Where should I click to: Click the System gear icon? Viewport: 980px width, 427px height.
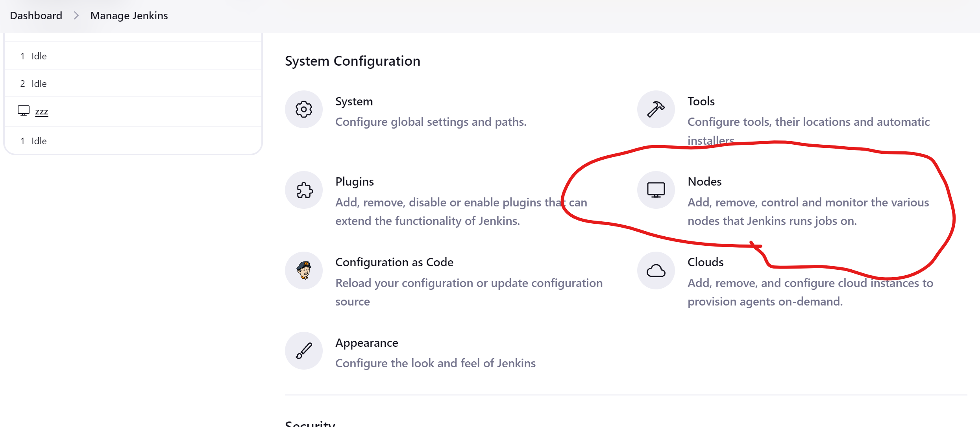point(303,109)
